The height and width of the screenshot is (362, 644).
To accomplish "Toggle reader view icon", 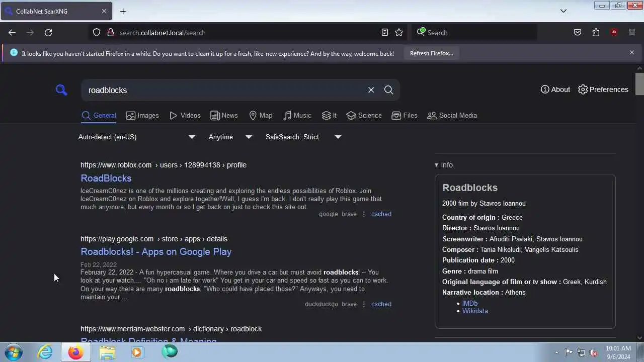I will pyautogui.click(x=385, y=33).
